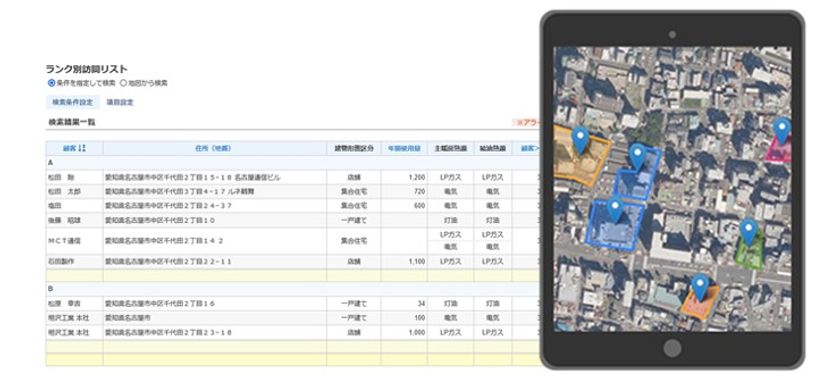Sort by the 年間使用量 column header
This screenshot has width=840, height=377.
[x=404, y=148]
